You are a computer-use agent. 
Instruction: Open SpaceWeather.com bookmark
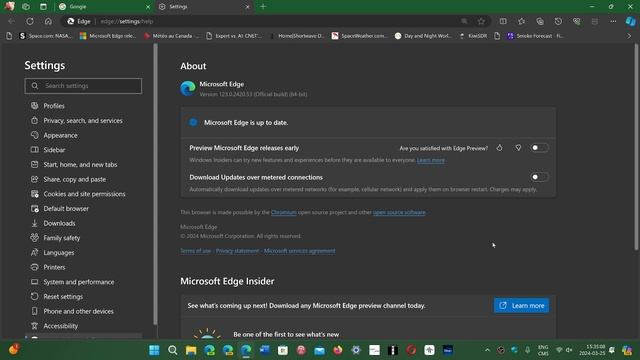pyautogui.click(x=359, y=36)
